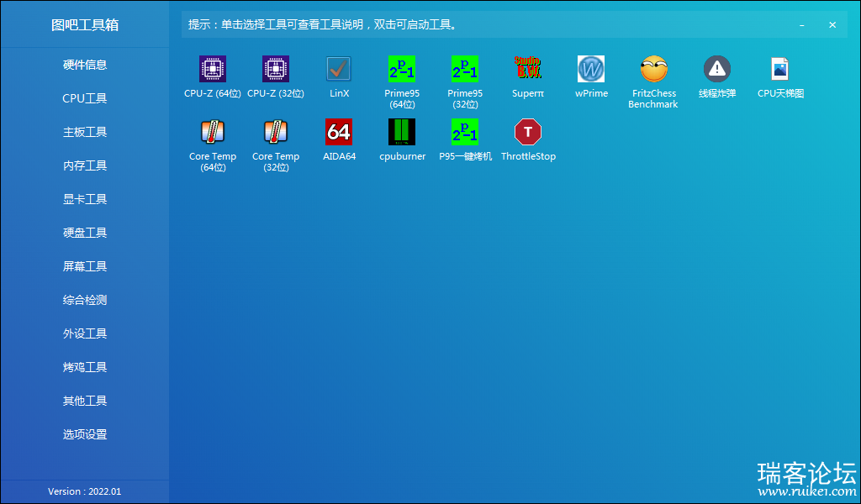Switch to the CPU工具 category

(85, 98)
